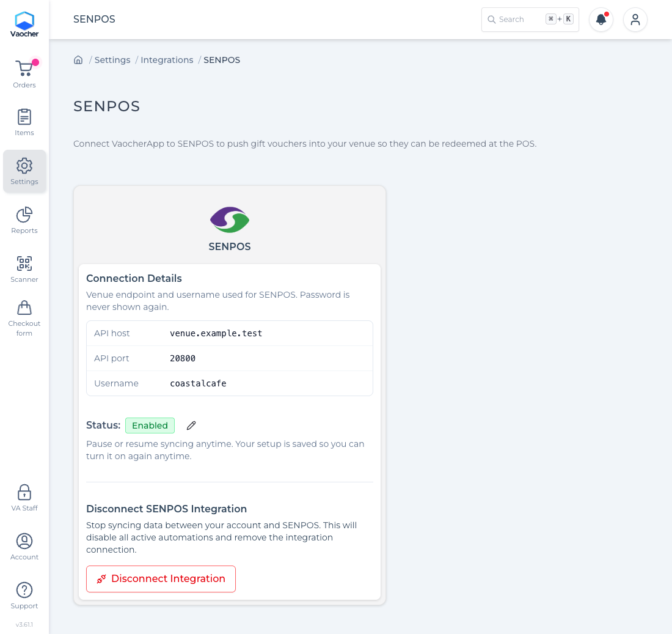Click the SENPOS breadcrumb item
Viewport: 672px width, 634px height.
pos(222,60)
